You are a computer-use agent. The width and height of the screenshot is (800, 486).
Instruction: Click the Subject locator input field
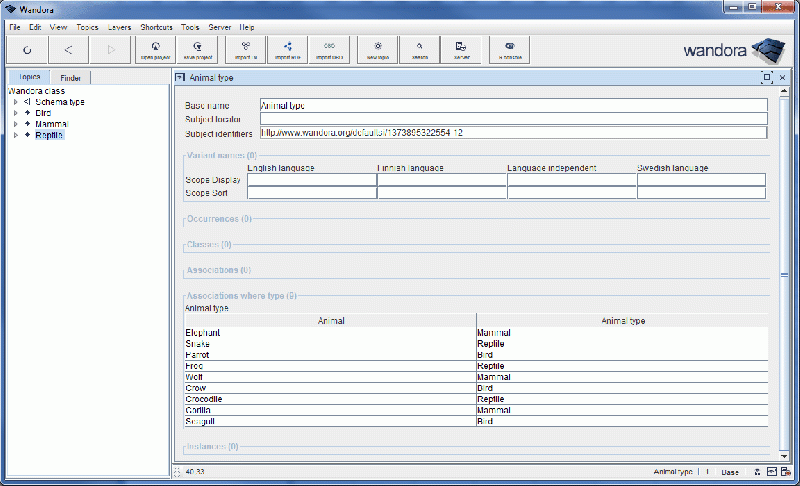coord(513,119)
